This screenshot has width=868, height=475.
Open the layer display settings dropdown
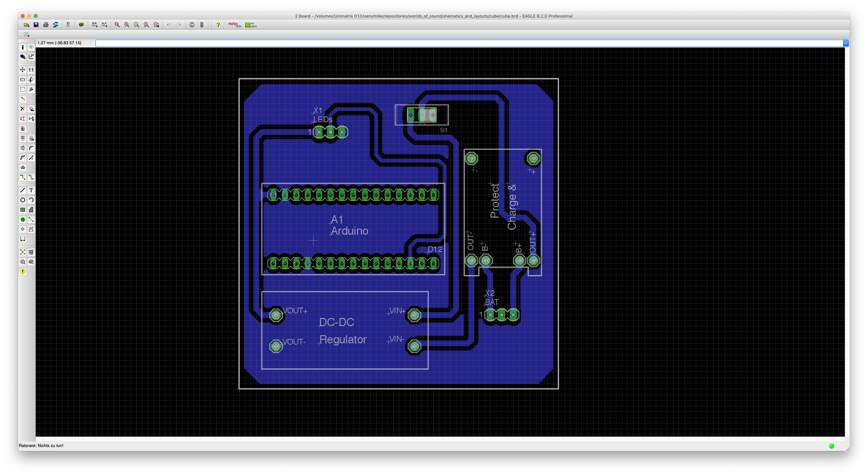tap(22, 57)
